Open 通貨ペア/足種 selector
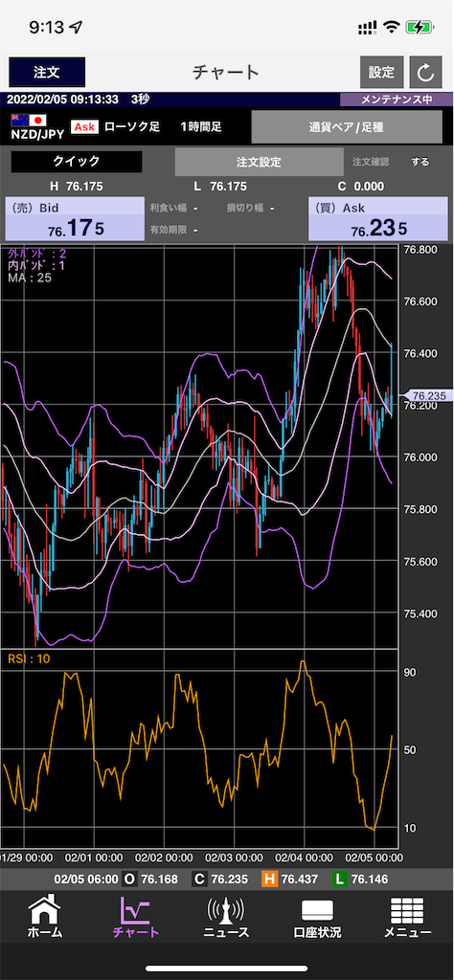The width and height of the screenshot is (454, 980). click(x=346, y=127)
